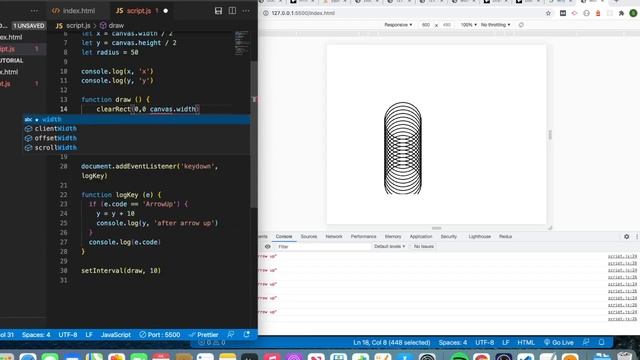Viewport: 640px width, 360px height.
Task: Click the code minimap in the editor
Action: coord(241,43)
